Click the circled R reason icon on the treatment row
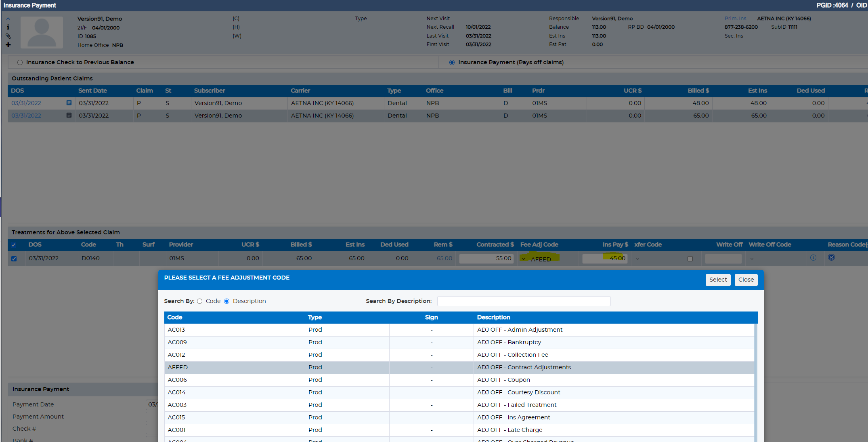The image size is (868, 442). 831,257
